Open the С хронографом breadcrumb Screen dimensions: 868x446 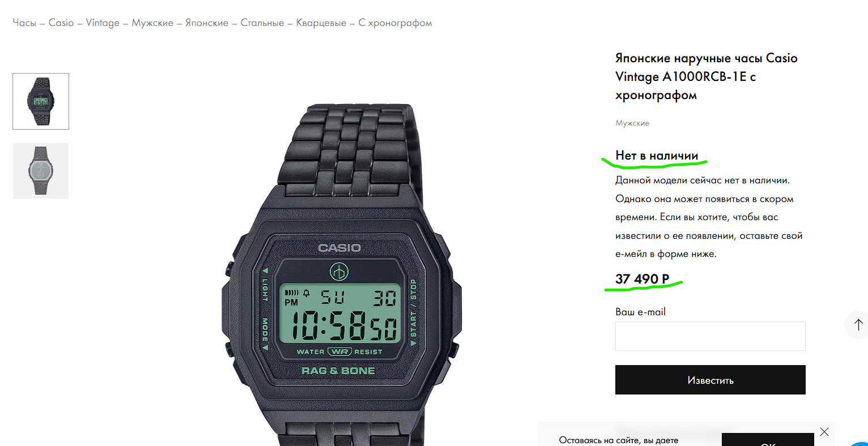click(x=395, y=23)
